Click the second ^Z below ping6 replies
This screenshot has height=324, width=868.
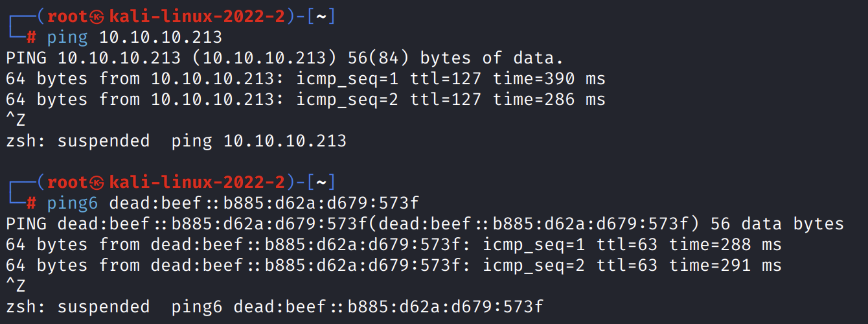16,286
